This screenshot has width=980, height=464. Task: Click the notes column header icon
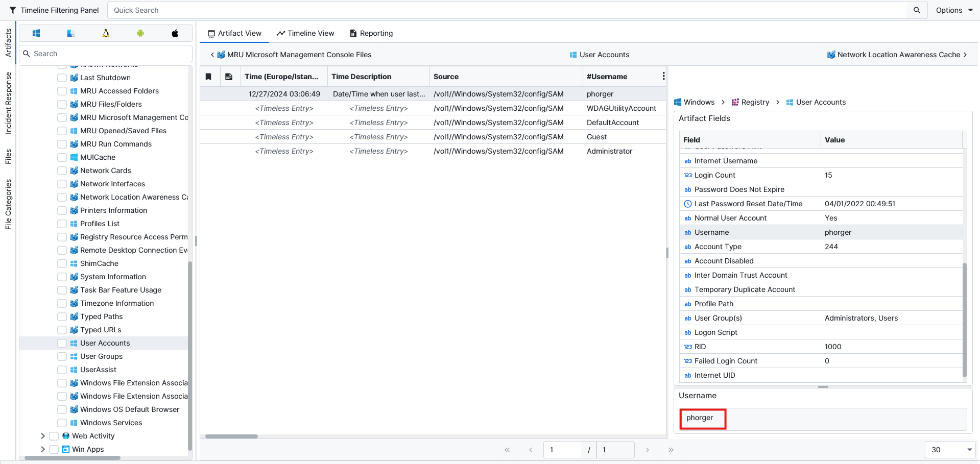point(229,77)
